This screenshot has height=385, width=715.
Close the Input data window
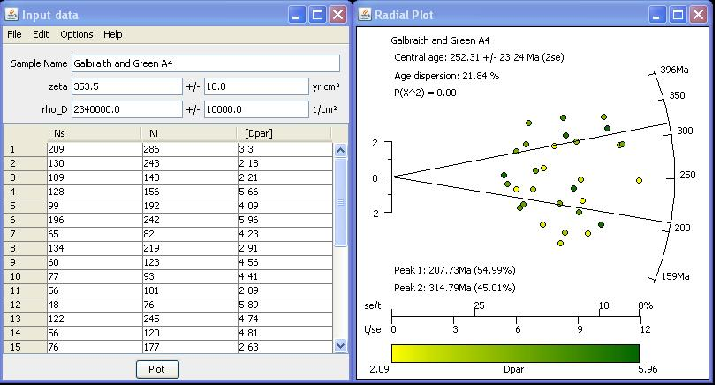tap(338, 15)
